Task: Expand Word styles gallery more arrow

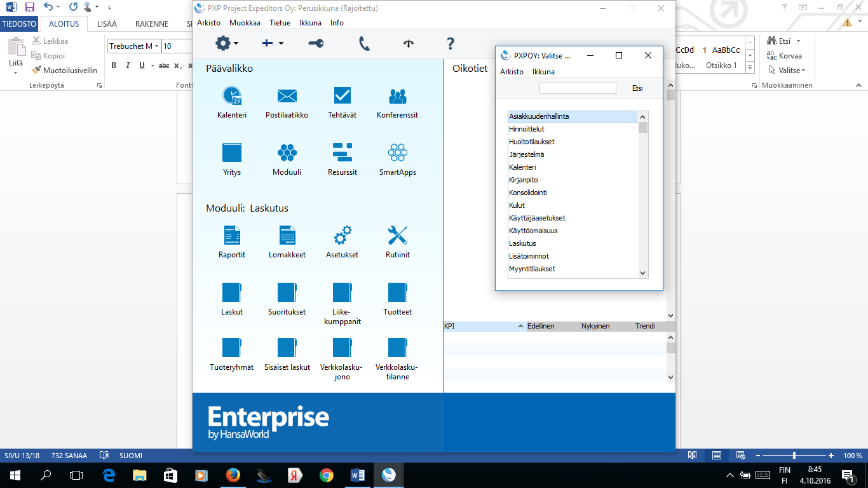Action: coord(750,67)
